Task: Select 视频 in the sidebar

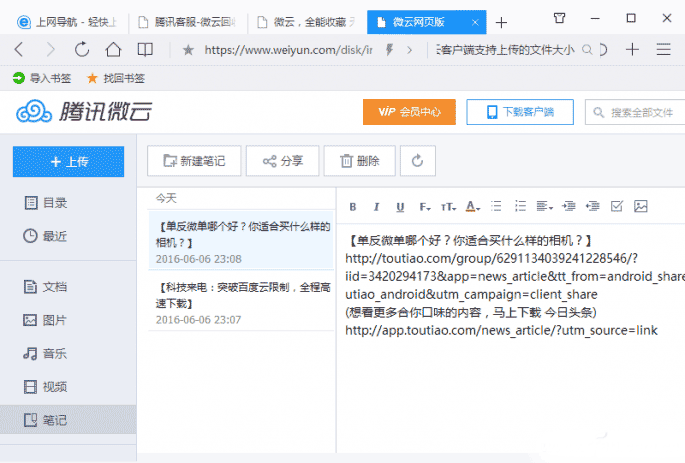Action: tap(46, 387)
